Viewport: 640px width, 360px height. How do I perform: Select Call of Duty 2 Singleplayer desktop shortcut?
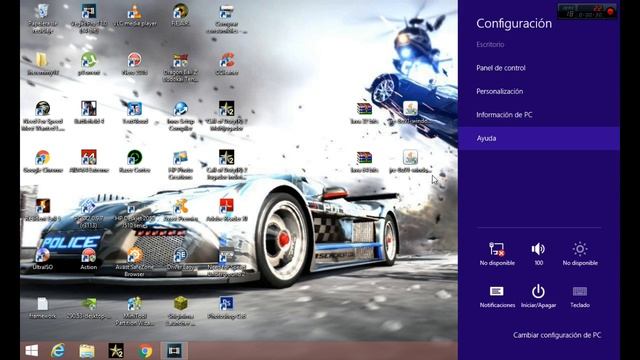point(227,165)
